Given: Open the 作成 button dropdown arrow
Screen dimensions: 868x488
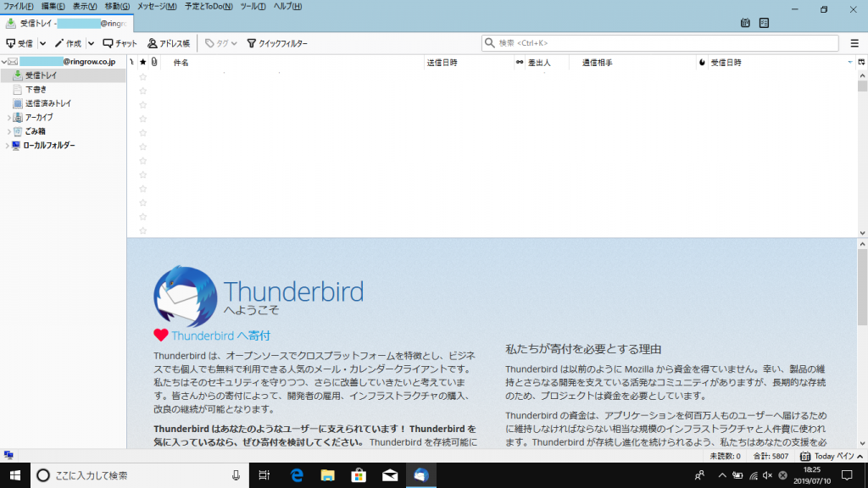Looking at the screenshot, I should 91,43.
